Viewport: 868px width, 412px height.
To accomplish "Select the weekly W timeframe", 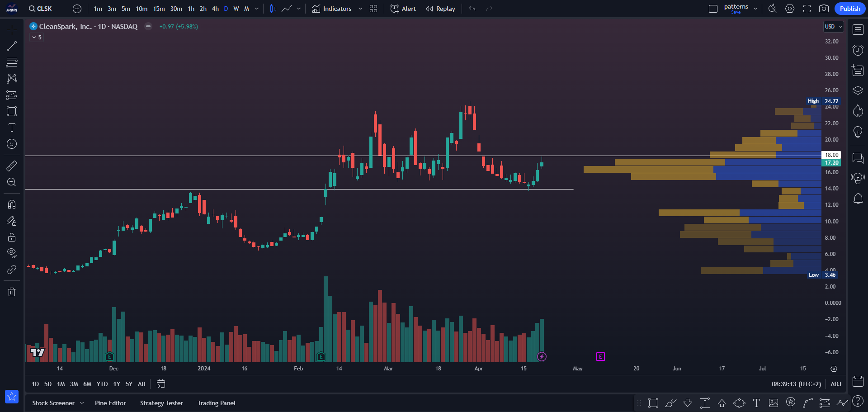I will [236, 9].
